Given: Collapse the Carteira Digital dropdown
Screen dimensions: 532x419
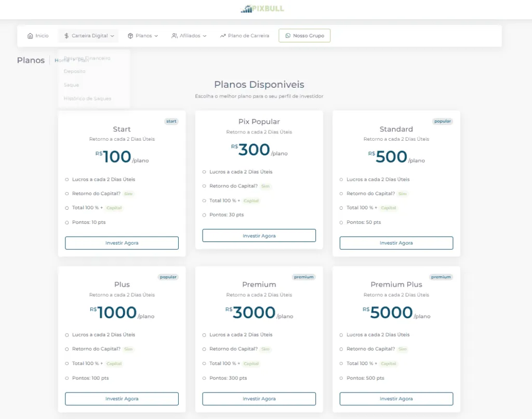Looking at the screenshot, I should [x=88, y=35].
